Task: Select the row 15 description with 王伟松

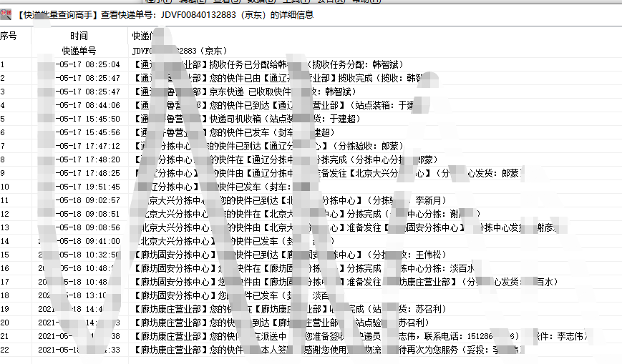Action: 291,255
